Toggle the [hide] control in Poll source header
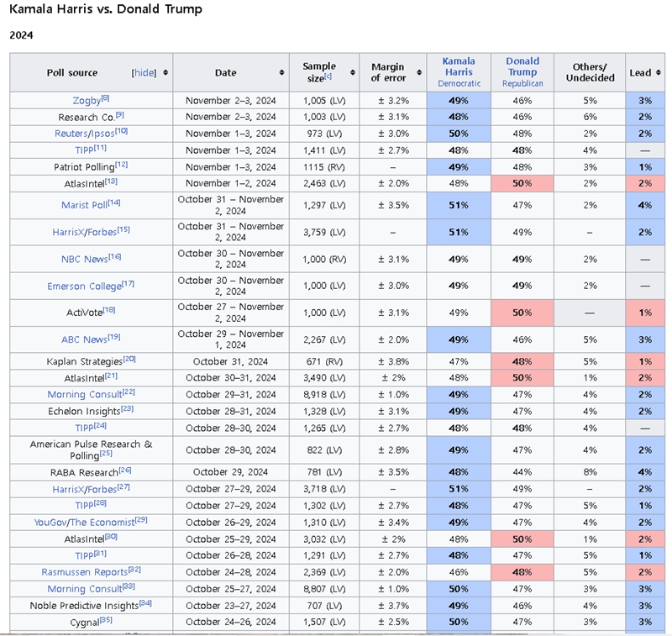 click(144, 73)
